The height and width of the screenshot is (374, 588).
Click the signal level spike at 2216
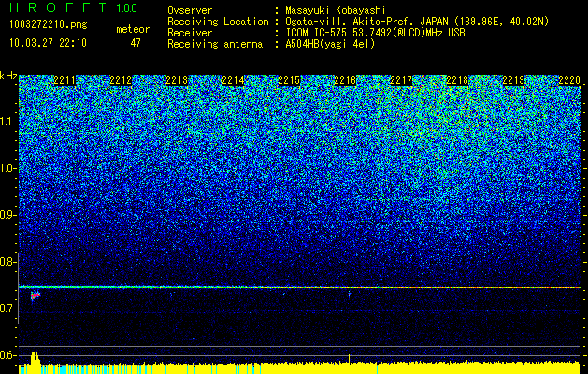349,358
